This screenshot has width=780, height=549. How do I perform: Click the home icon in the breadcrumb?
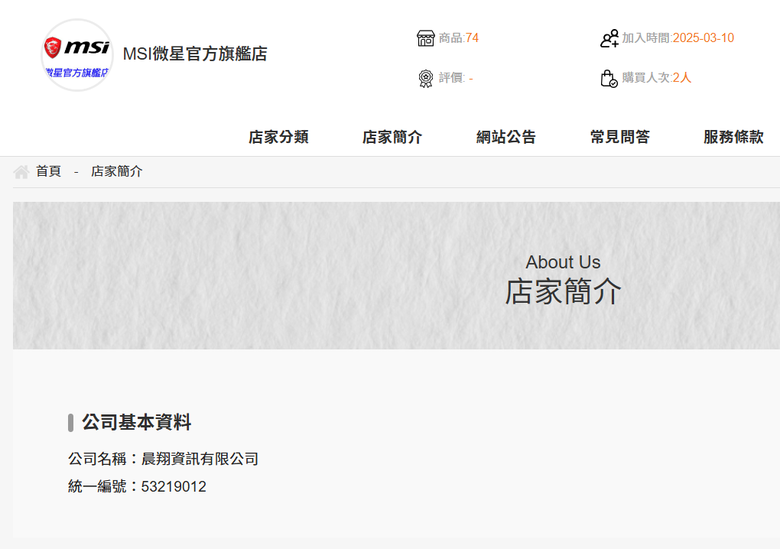click(21, 172)
